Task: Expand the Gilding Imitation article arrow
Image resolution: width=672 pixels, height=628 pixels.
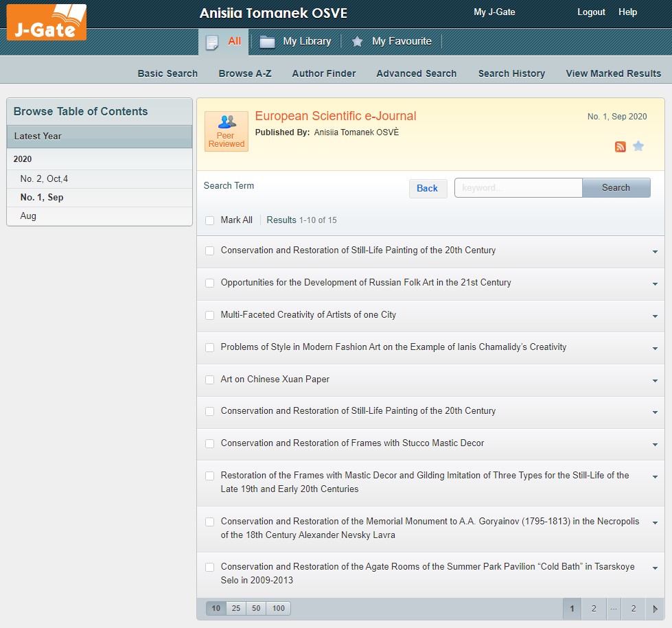Action: 655,476
